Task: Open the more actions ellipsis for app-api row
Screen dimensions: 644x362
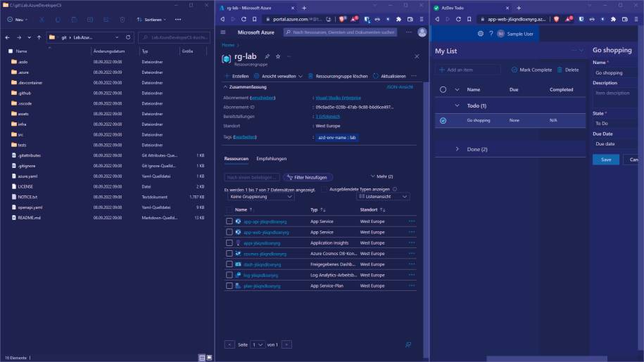Action: coord(412,221)
